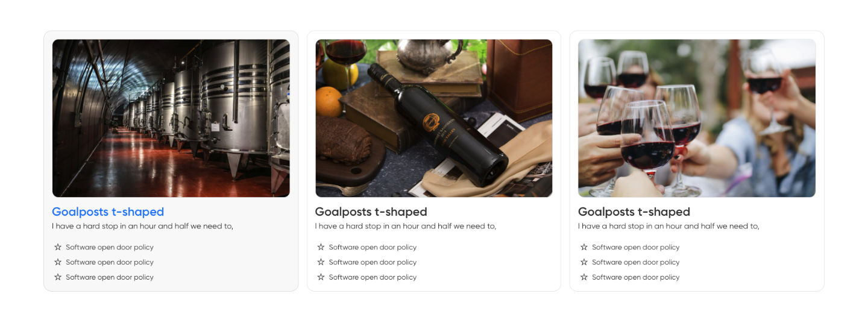Open the blue Goalposts t-shaped title link
This screenshot has height=323, width=868.
pyautogui.click(x=108, y=212)
